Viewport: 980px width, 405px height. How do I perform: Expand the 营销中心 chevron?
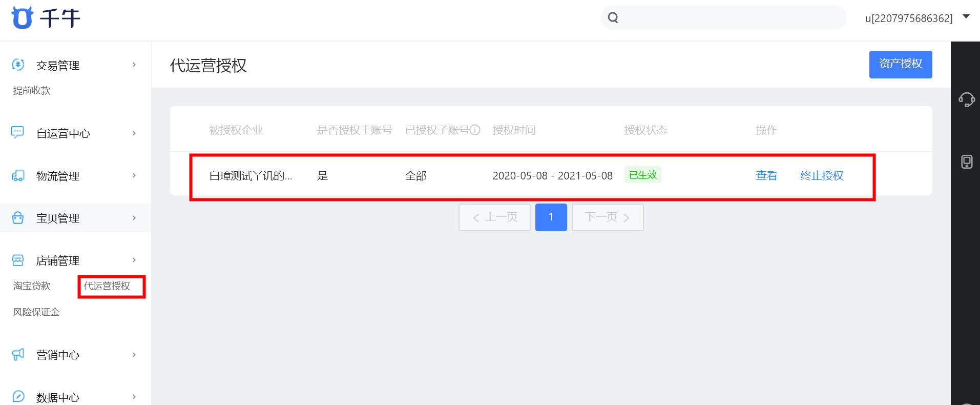[x=134, y=355]
